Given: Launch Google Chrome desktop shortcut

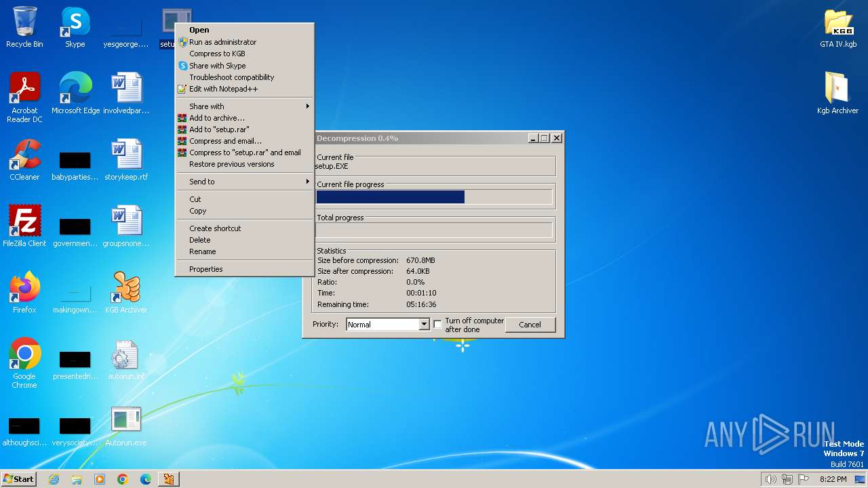Looking at the screenshot, I should tap(24, 363).
